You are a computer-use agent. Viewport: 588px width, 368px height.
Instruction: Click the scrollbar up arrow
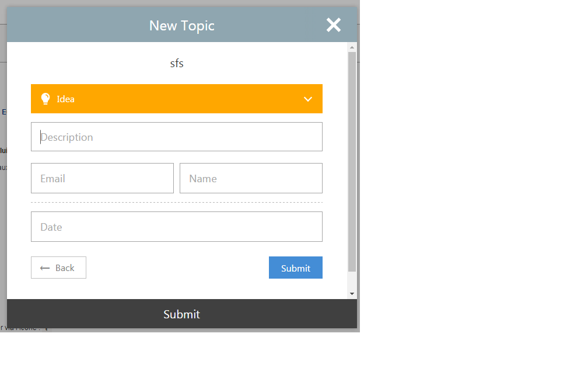(x=352, y=47)
